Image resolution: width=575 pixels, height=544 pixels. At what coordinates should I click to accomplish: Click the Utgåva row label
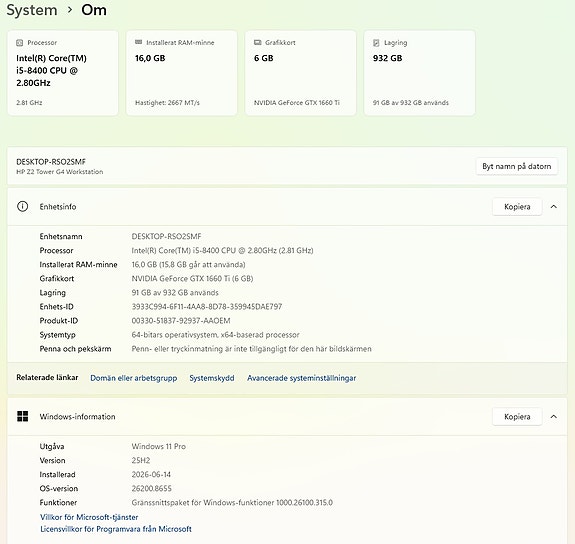click(x=52, y=446)
